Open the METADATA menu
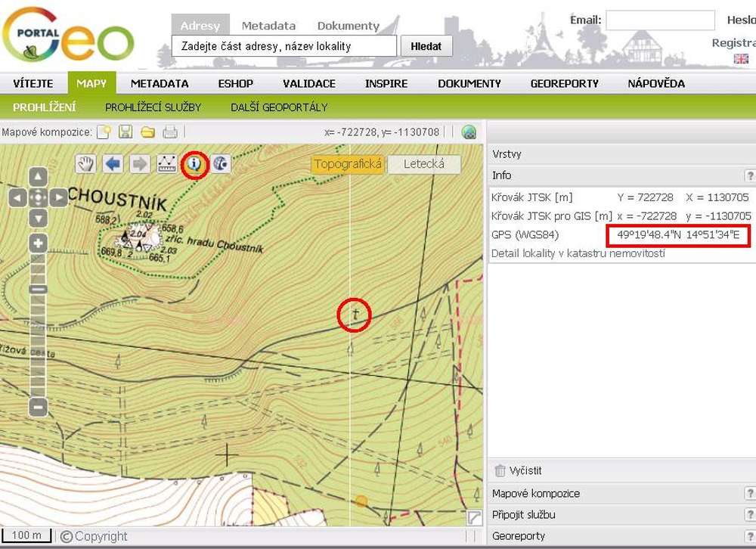 [160, 83]
